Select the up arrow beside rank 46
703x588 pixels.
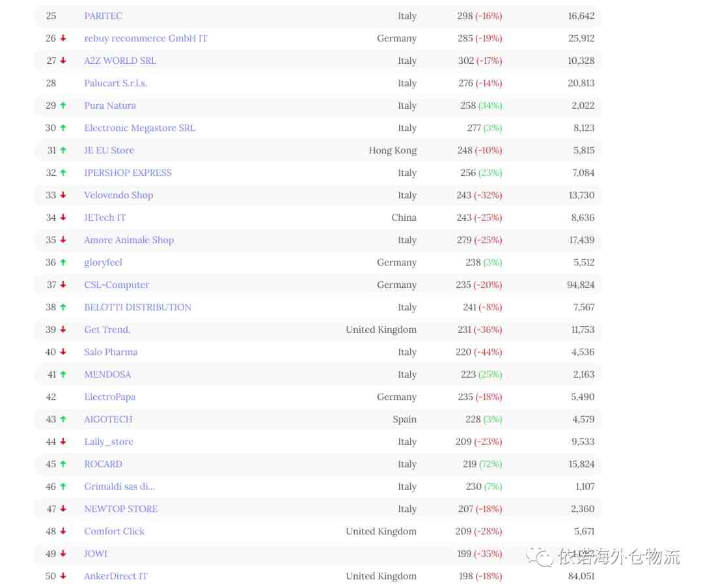tap(63, 487)
